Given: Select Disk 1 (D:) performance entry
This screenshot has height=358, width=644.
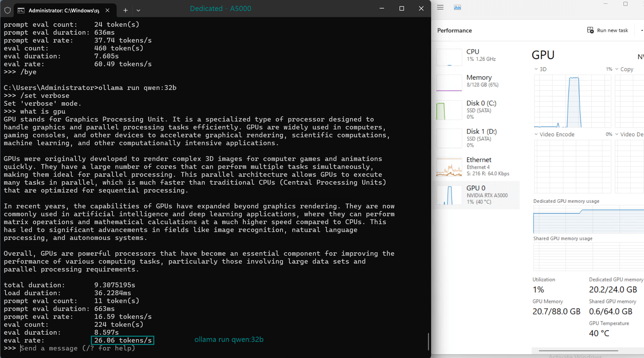Looking at the screenshot, I should click(477, 138).
